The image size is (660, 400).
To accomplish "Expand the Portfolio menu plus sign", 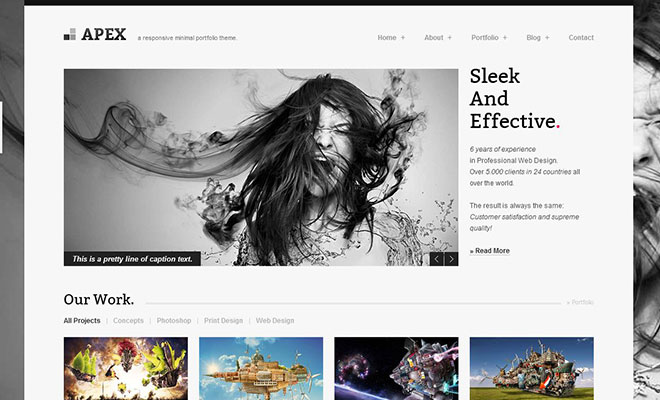I will [505, 38].
